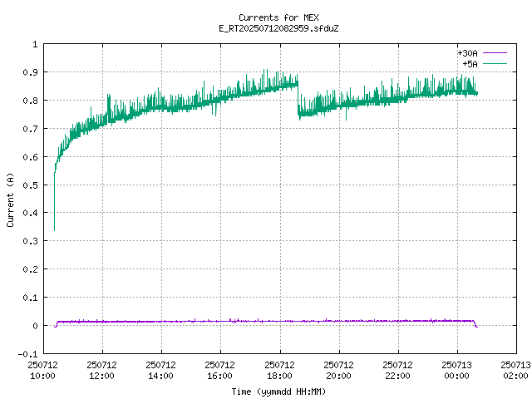Click y-axis tick value 0.9
This screenshot has width=532, height=399.
pos(30,72)
